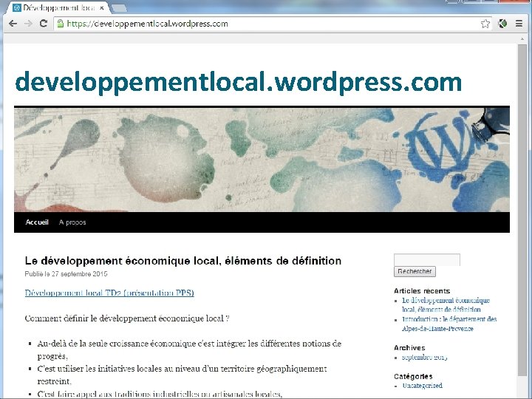
Task: Reload the page with the refresh icon
Action: (44, 24)
